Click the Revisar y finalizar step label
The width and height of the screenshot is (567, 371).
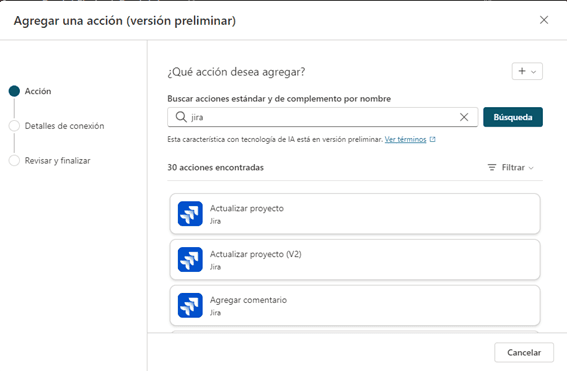[57, 161]
